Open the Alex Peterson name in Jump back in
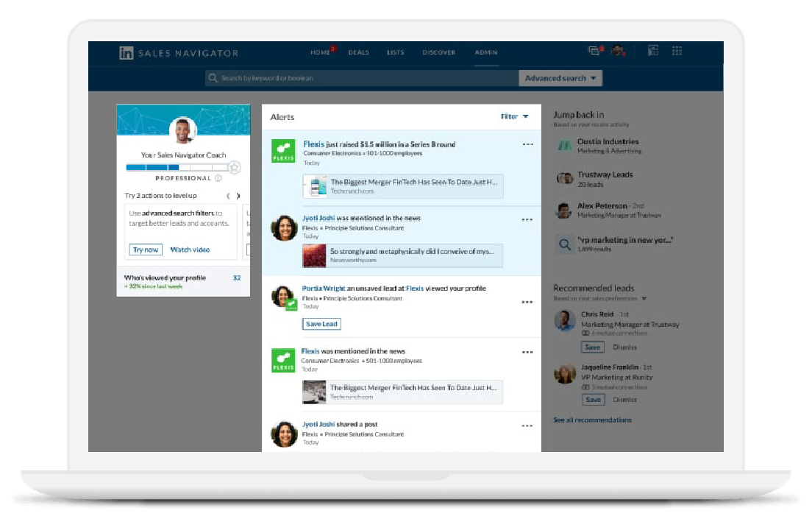 (x=602, y=205)
